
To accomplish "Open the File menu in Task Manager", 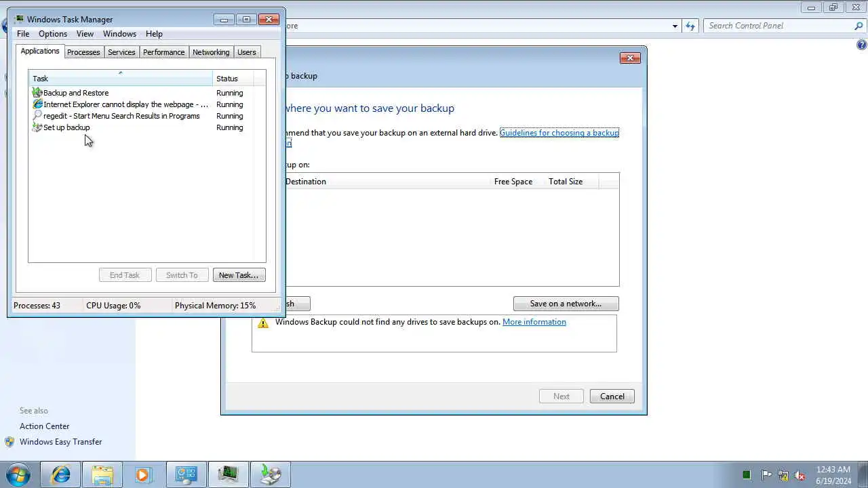I will (23, 34).
